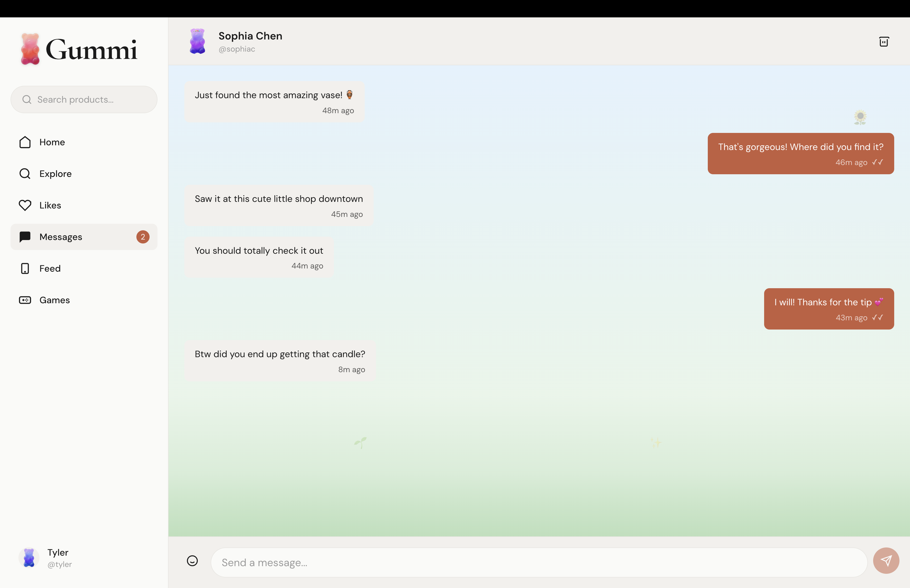The height and width of the screenshot is (588, 910).
Task: Click the Send a message input box
Action: tap(538, 562)
